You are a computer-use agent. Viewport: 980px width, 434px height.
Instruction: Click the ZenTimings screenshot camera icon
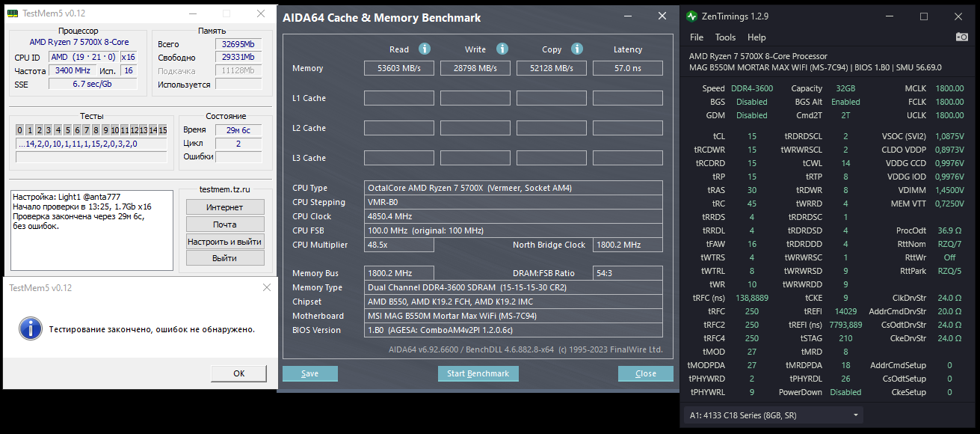pos(962,37)
